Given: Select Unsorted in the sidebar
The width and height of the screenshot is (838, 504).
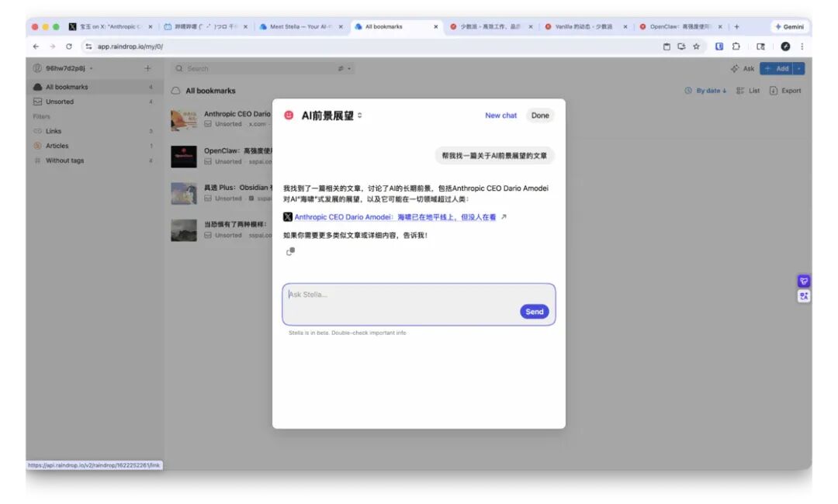Looking at the screenshot, I should (94, 102).
